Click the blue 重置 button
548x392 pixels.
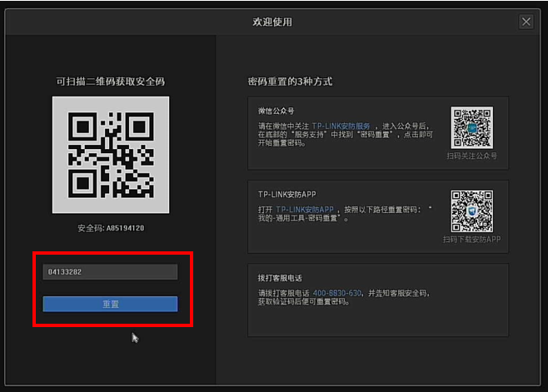tap(110, 304)
